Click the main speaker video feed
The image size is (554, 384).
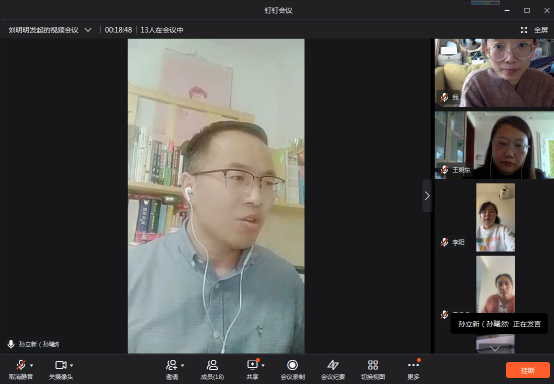(216, 196)
